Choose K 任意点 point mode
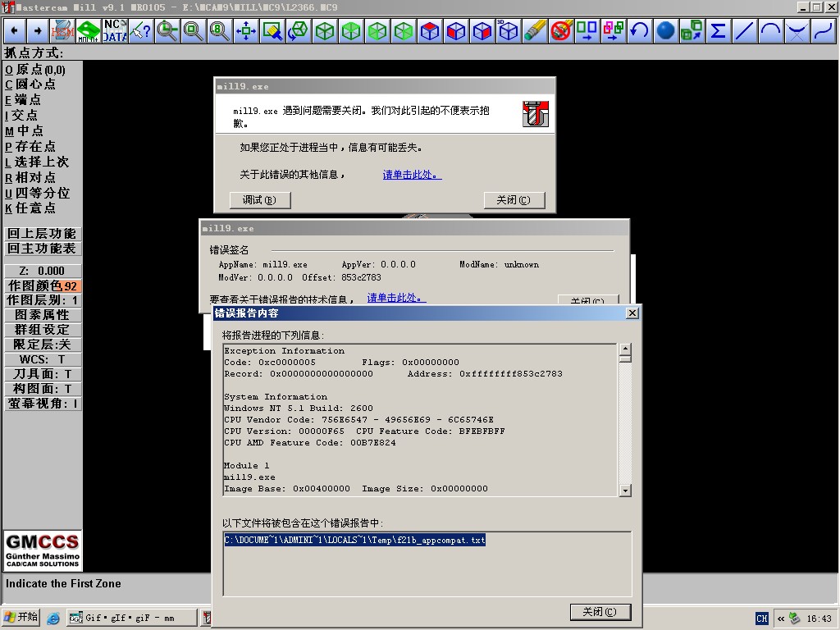 31,208
